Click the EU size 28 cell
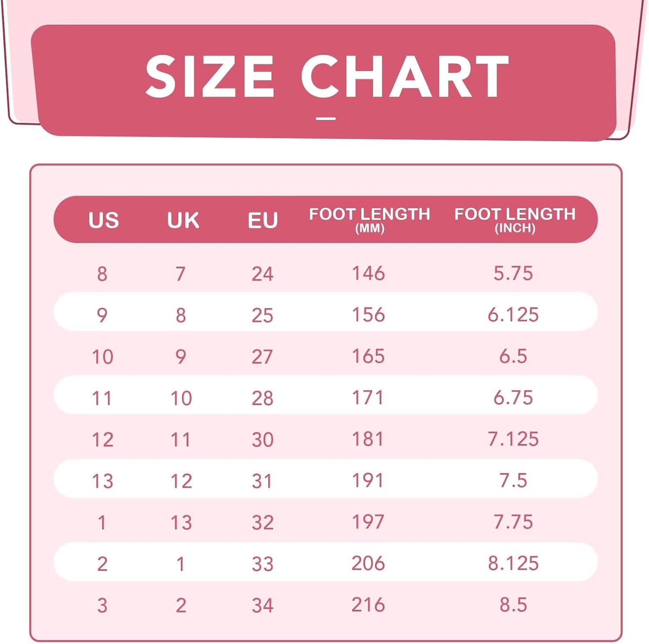649x644 pixels. 262,398
